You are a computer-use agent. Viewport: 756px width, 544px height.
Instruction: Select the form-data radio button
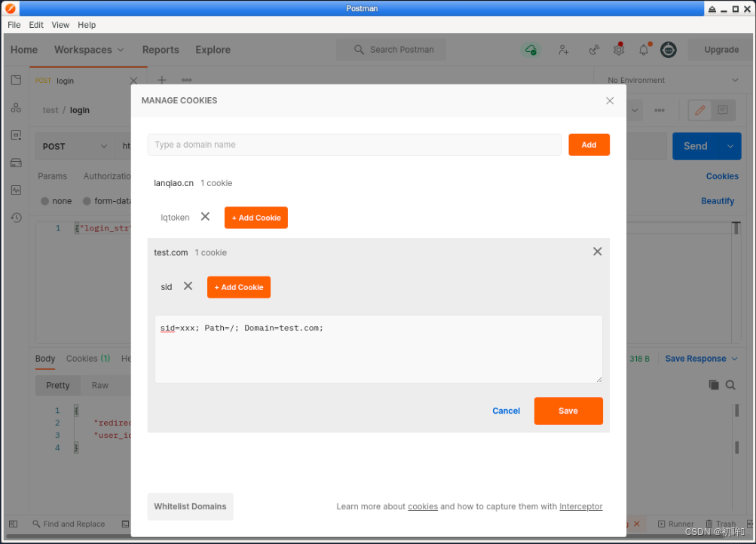(87, 201)
